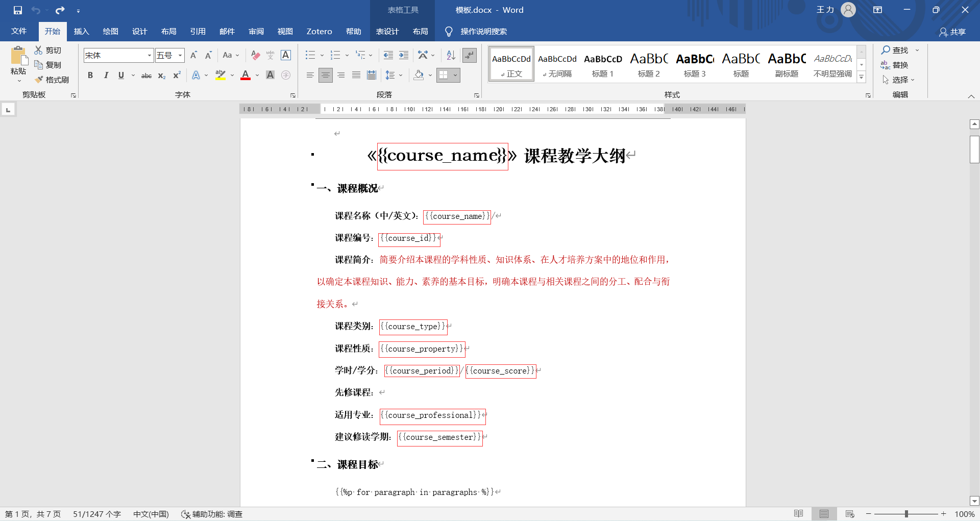The height and width of the screenshot is (521, 980).
Task: Redo the last action
Action: tap(60, 10)
